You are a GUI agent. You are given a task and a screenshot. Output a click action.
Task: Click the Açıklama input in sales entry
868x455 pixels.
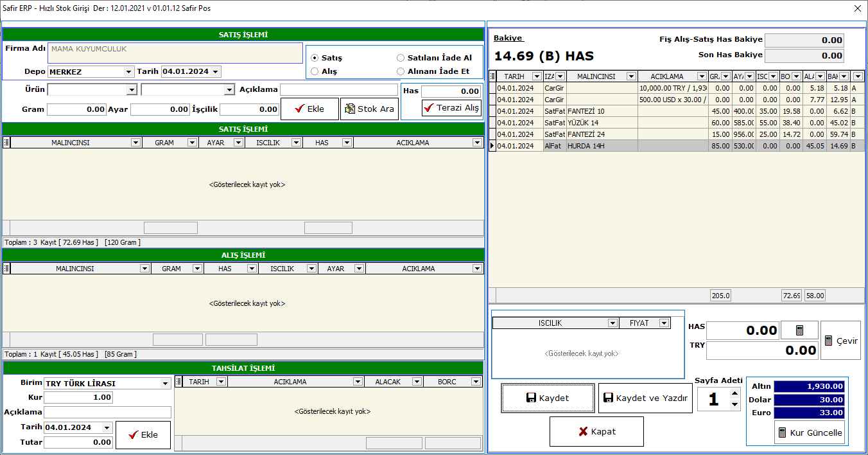tap(339, 90)
